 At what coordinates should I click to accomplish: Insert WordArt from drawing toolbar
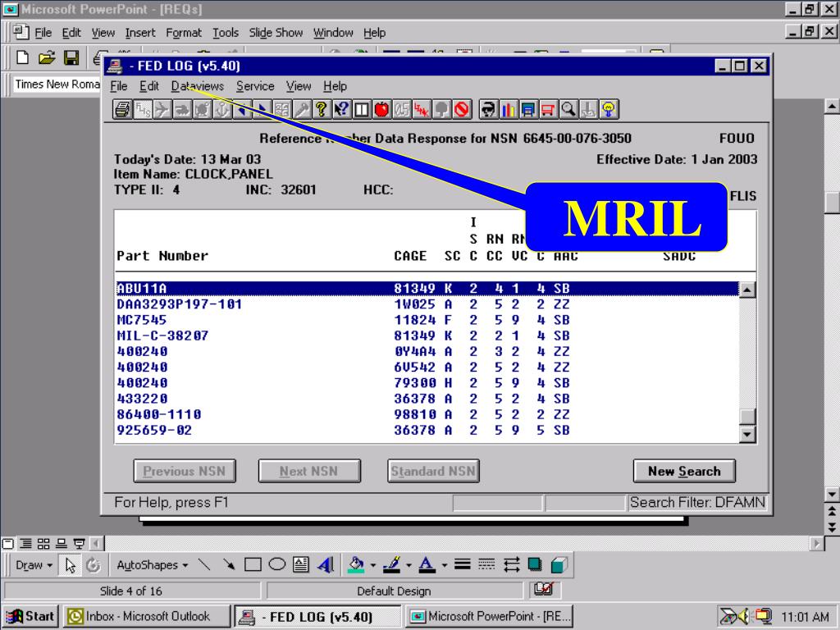325,564
